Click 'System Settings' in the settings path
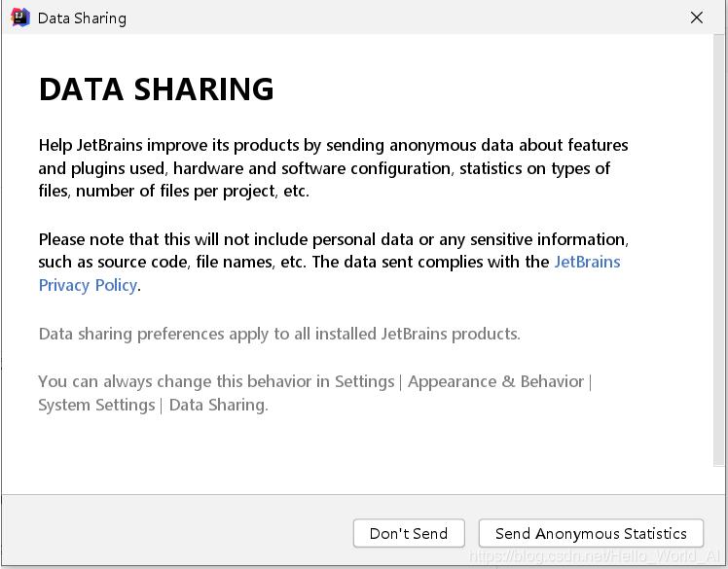 point(96,405)
